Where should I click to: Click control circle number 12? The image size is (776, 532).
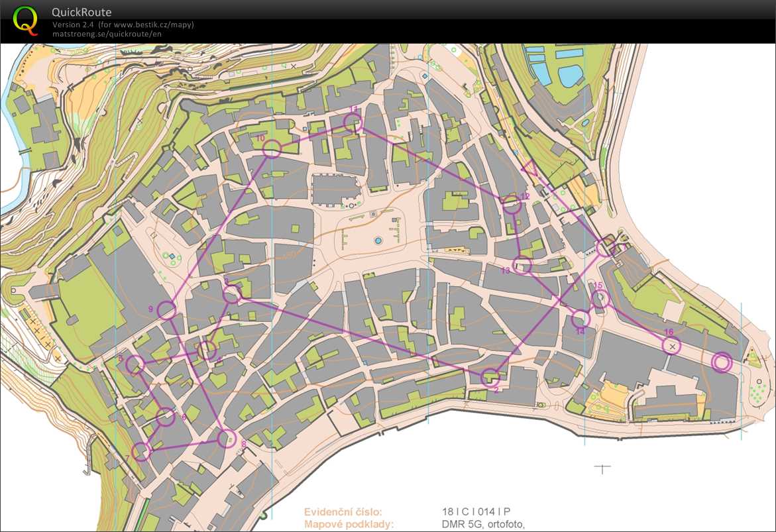(512, 205)
